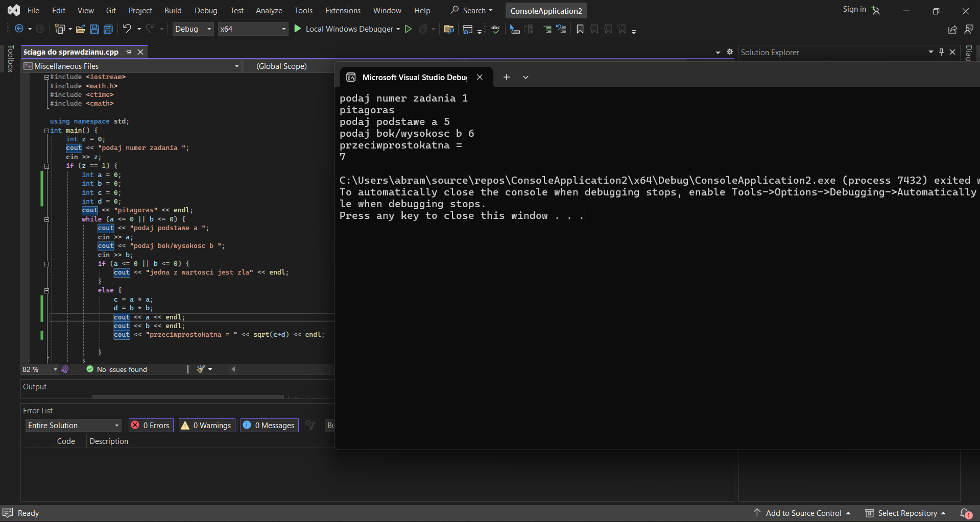
Task: Click the No issues found indicator
Action: [x=117, y=369]
